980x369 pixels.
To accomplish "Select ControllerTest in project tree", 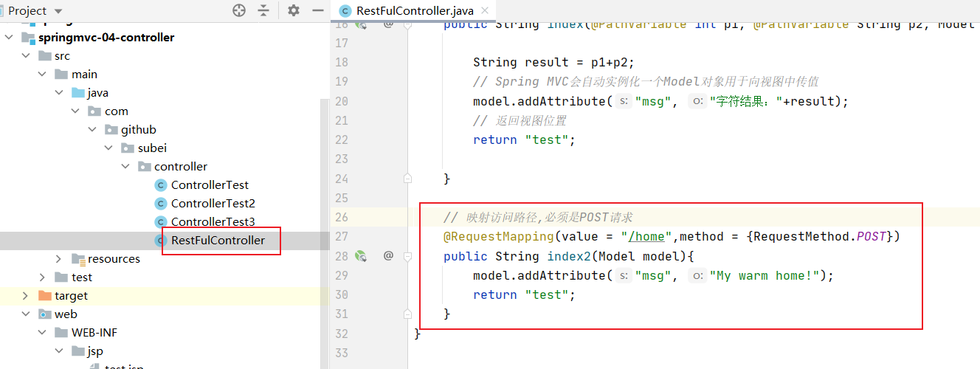I will tap(210, 185).
